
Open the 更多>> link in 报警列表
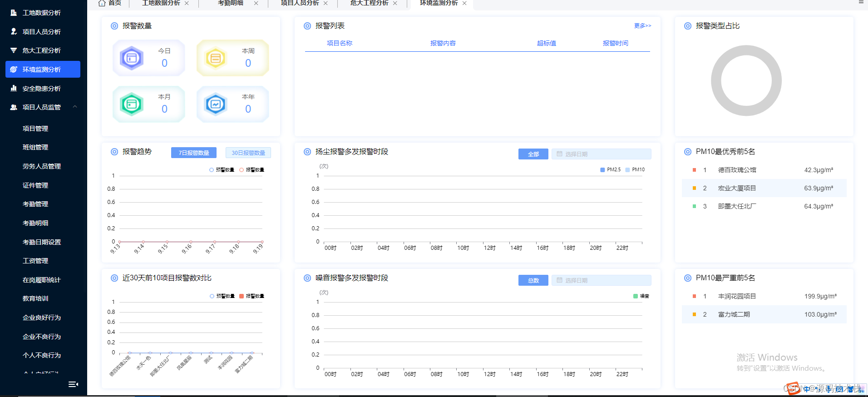[x=643, y=26]
